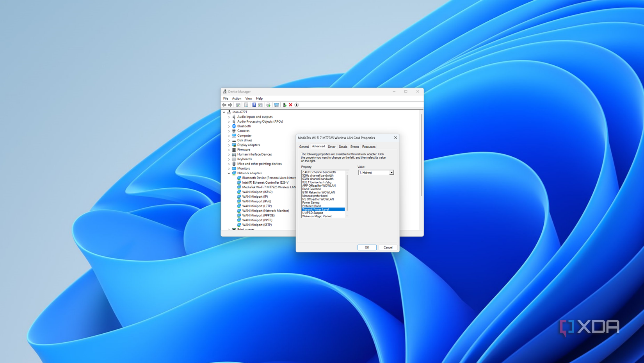Viewport: 644px width, 363px height.
Task: Click the Scan for hardware changes monitor icon
Action: click(276, 105)
